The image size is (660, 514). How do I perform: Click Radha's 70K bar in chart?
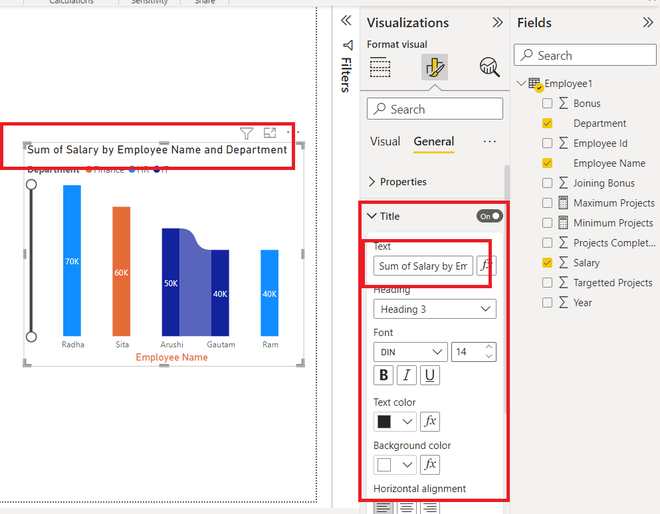pyautogui.click(x=72, y=261)
